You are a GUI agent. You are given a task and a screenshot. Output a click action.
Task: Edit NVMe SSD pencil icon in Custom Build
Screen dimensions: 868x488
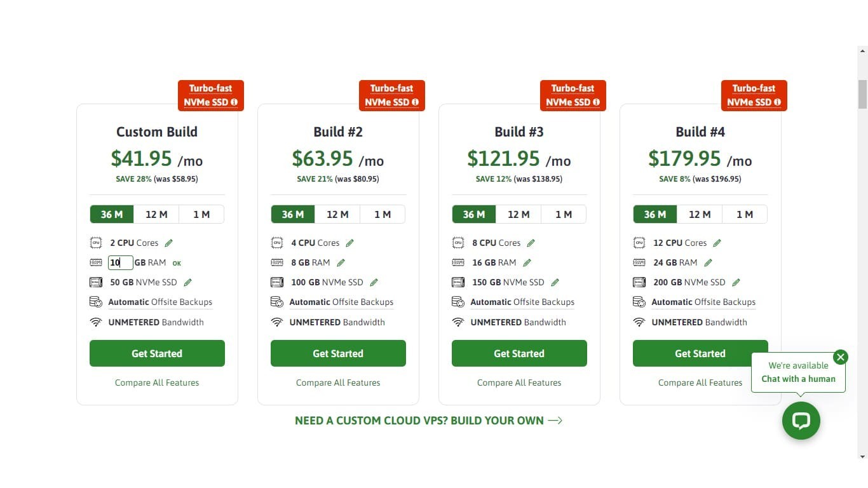187,282
